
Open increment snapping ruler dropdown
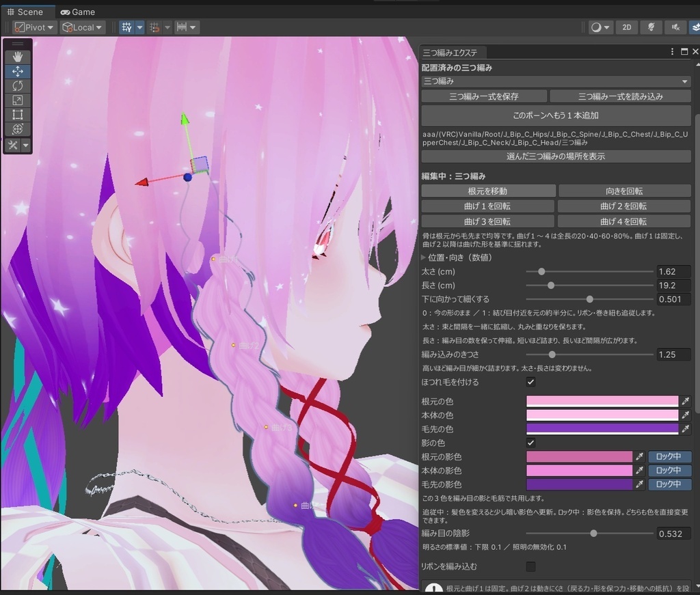tap(186, 27)
